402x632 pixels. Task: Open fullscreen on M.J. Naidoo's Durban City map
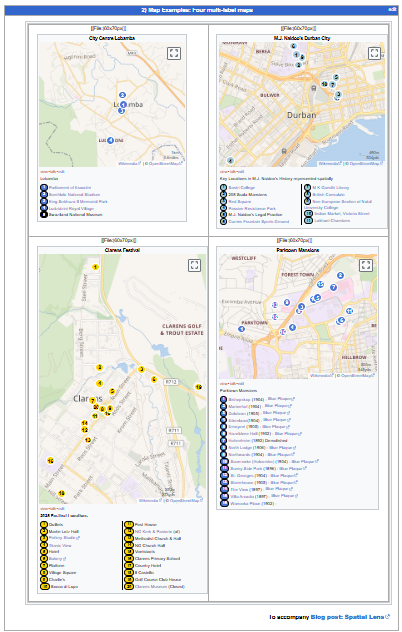[374, 53]
